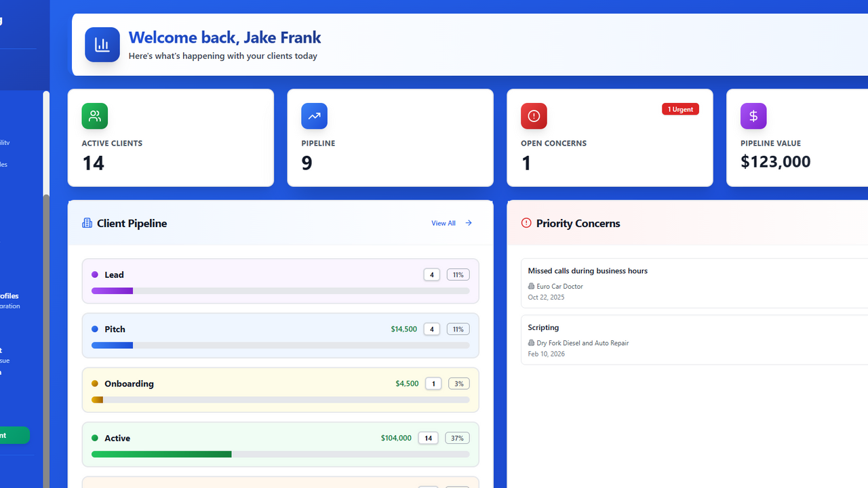The image size is (868, 488).
Task: Select the Lead pipeline stage row
Action: (281, 281)
